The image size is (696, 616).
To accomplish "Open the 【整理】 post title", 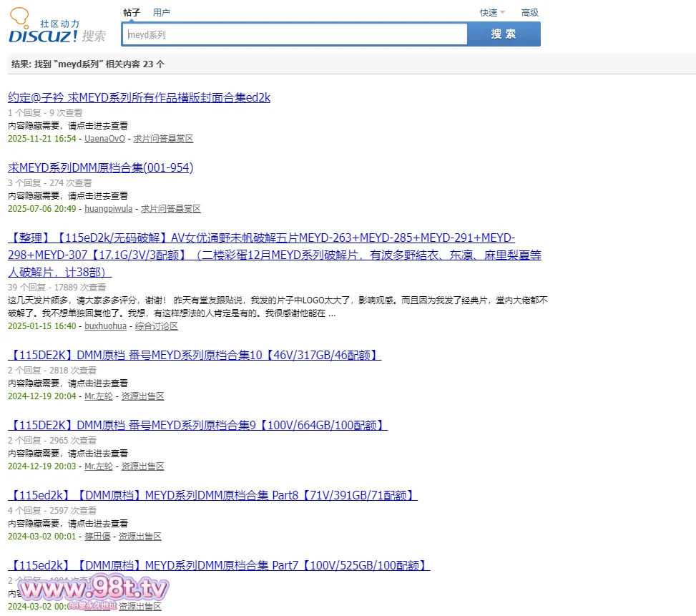I will [261, 238].
